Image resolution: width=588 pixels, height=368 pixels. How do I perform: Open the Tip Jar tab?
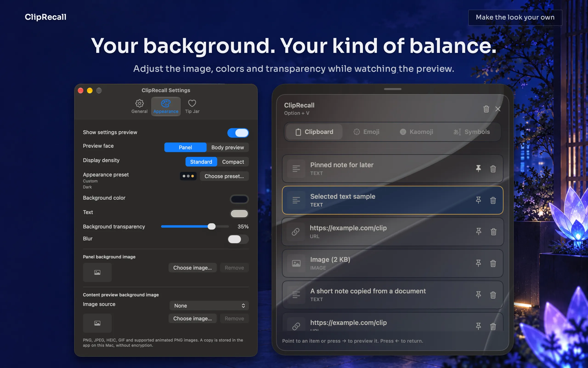[192, 106]
